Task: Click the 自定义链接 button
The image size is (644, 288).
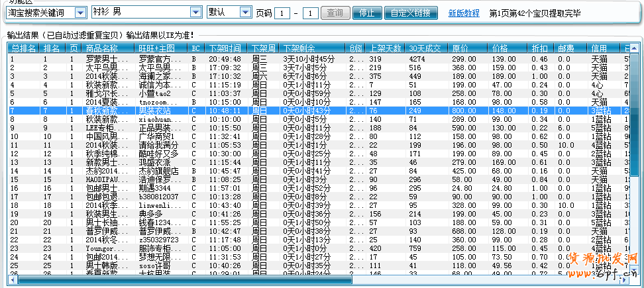Action: click(x=411, y=13)
